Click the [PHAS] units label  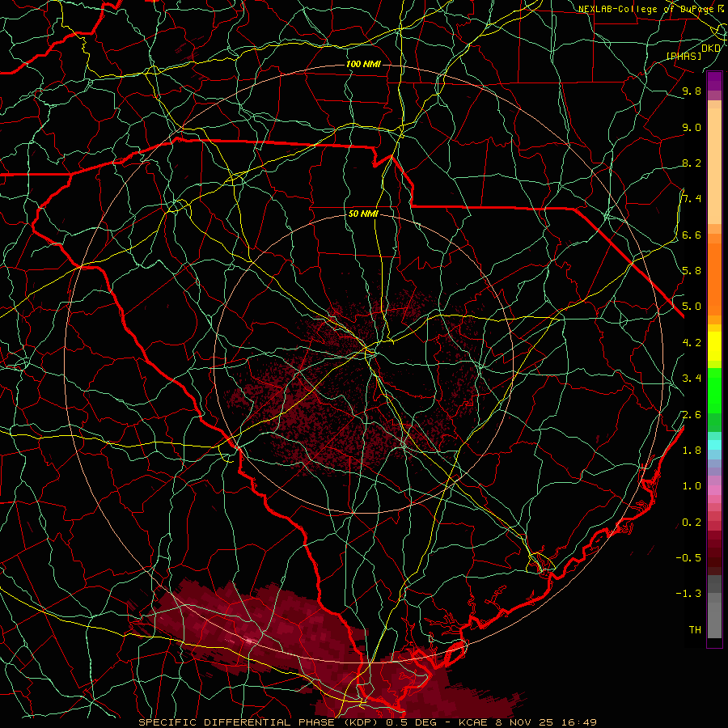tap(684, 56)
